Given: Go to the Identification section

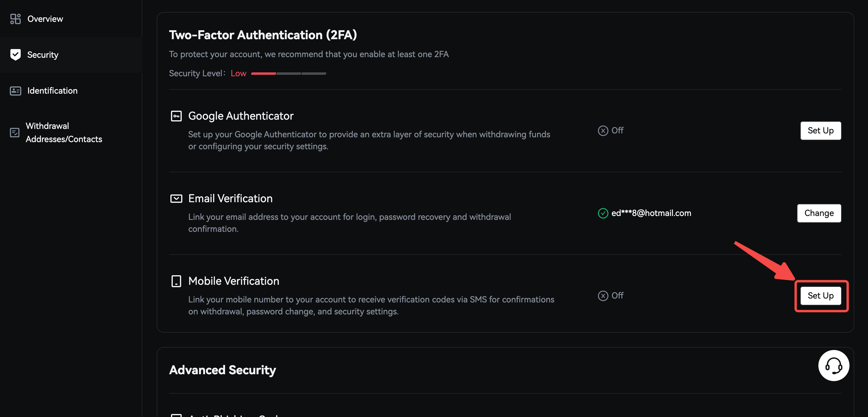Looking at the screenshot, I should click(x=52, y=91).
